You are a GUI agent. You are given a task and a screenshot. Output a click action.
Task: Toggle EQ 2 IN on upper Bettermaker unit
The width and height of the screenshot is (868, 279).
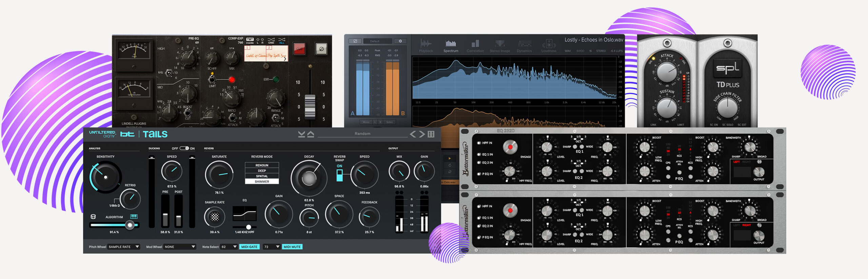point(479,163)
